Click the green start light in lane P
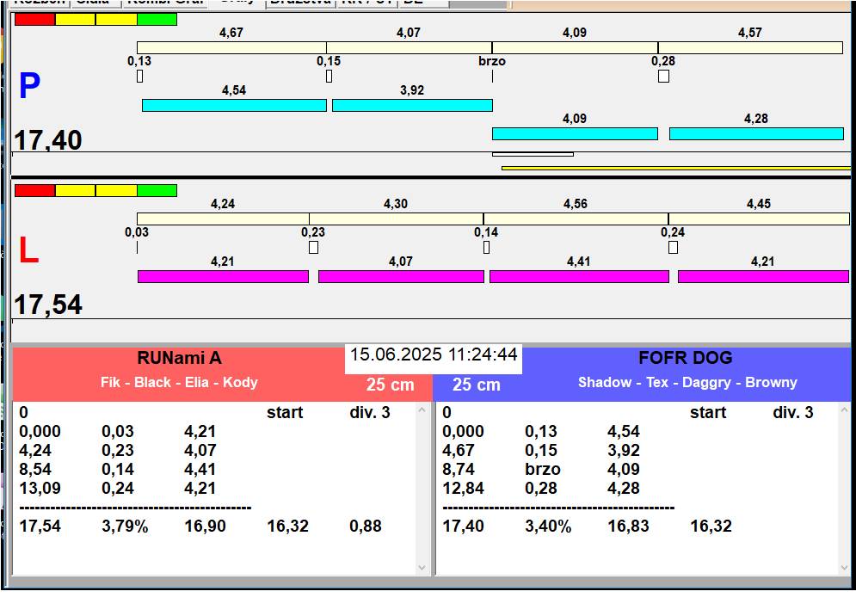The width and height of the screenshot is (856, 616). pyautogui.click(x=157, y=19)
